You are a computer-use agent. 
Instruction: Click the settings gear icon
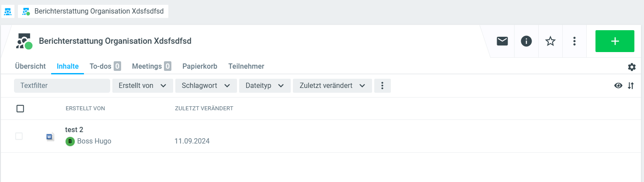point(632,67)
